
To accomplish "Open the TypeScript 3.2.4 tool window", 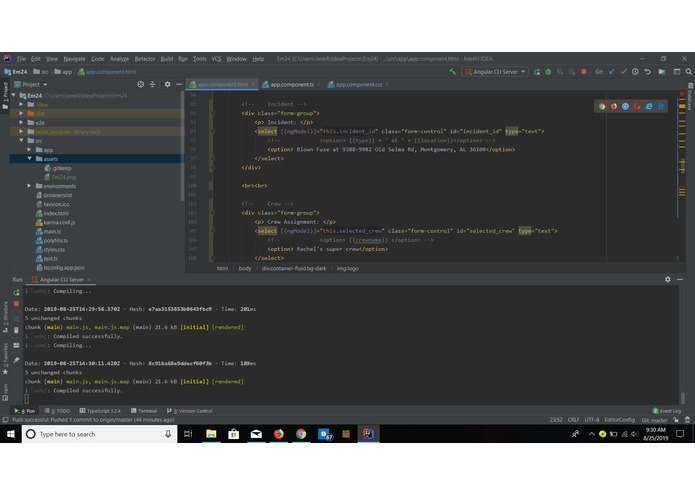I will tap(100, 411).
